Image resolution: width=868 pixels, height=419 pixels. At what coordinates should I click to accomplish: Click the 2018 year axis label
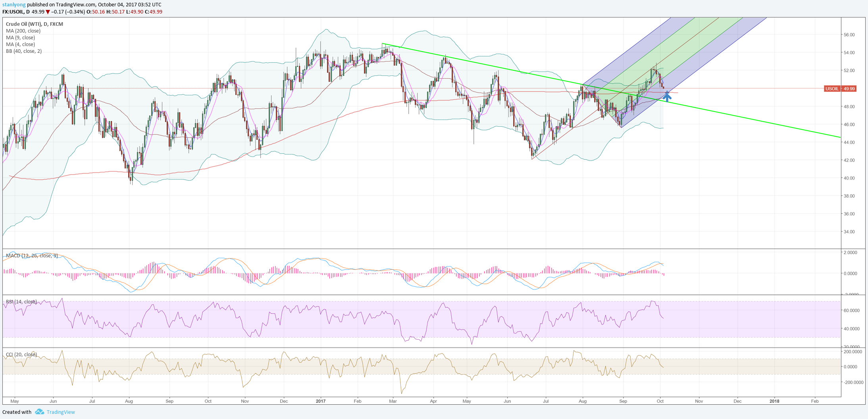click(x=774, y=401)
